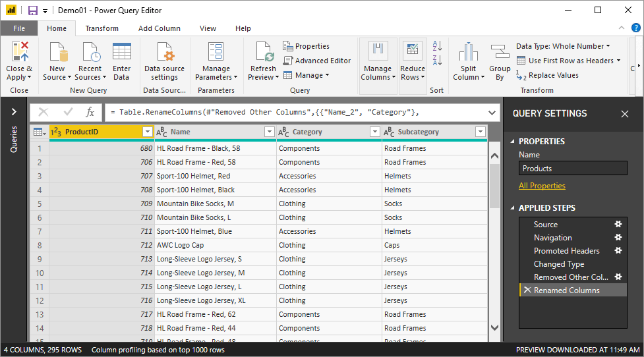Sort column descending Z to A
644x357 pixels.
coord(438,61)
